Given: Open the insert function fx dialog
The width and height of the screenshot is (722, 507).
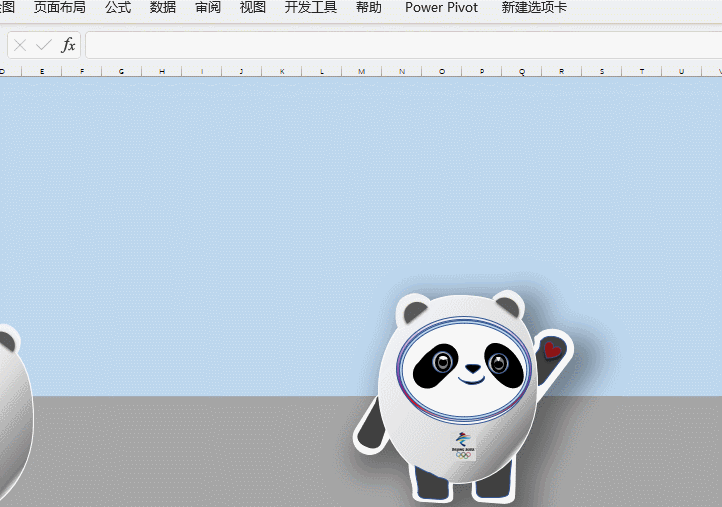Looking at the screenshot, I should pos(68,45).
